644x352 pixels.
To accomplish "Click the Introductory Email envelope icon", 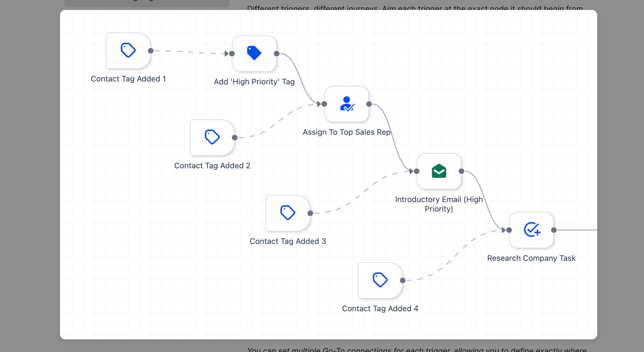I will coord(439,171).
